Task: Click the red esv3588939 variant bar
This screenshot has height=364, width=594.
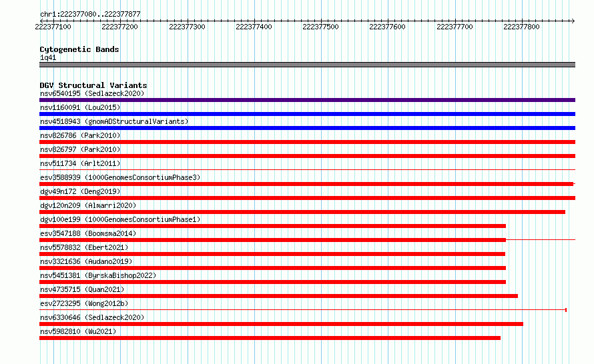Action: click(306, 184)
